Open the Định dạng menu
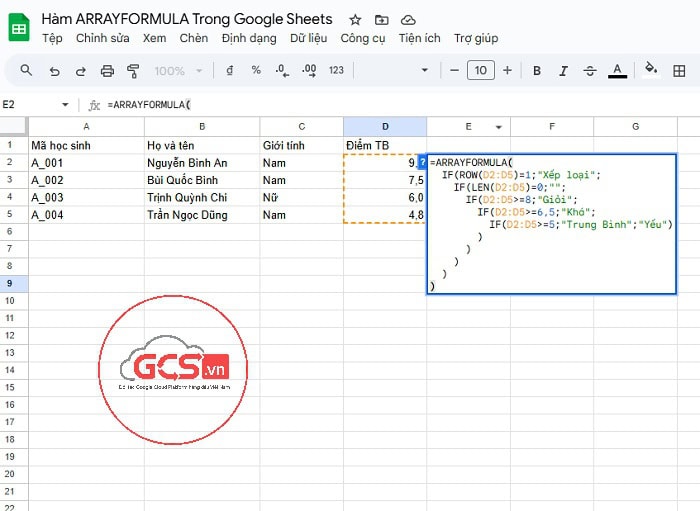700x511 pixels. [x=249, y=38]
